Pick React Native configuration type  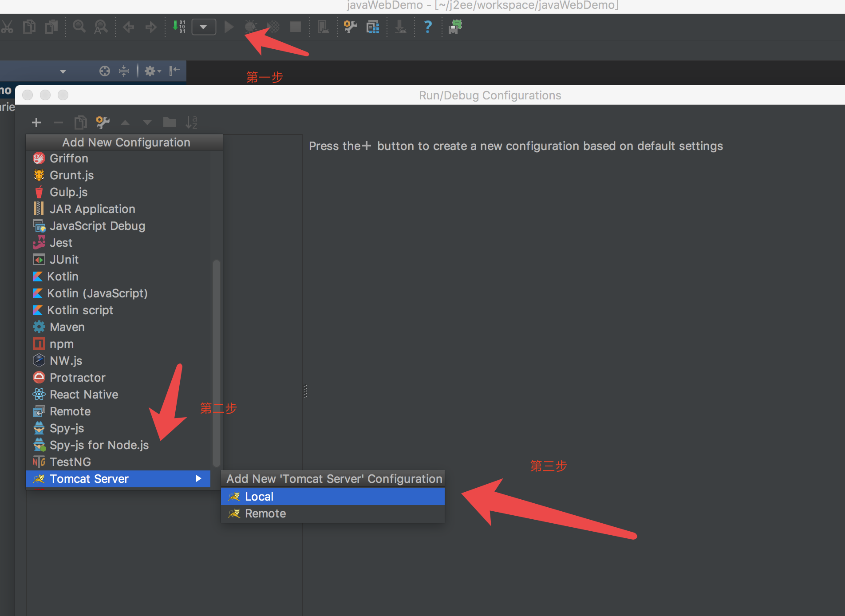coord(118,395)
